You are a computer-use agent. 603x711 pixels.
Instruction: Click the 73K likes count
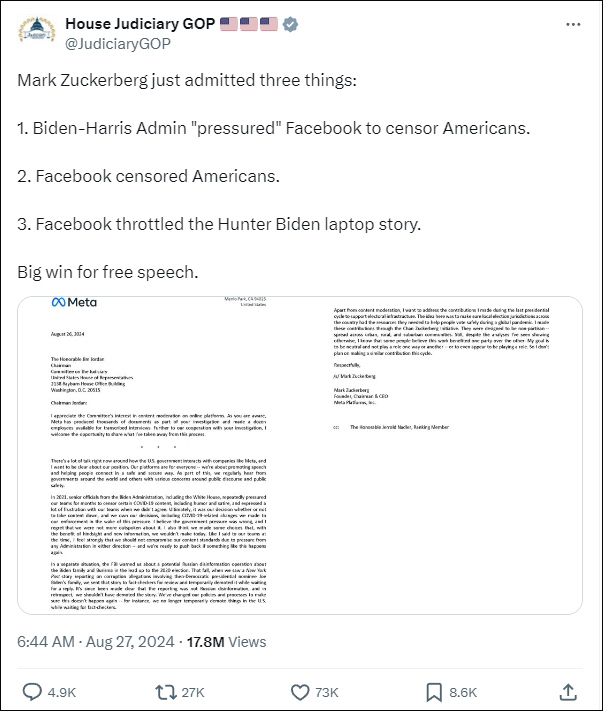point(327,691)
